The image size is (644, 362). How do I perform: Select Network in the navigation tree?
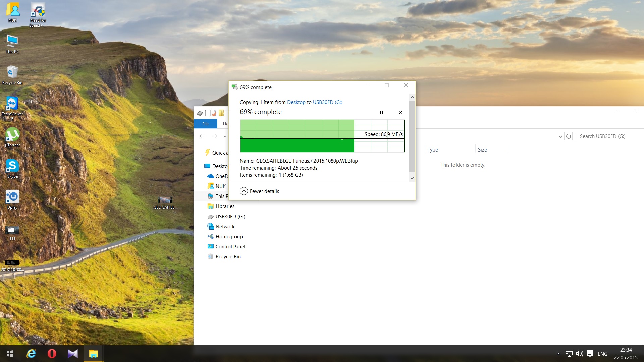(x=225, y=227)
